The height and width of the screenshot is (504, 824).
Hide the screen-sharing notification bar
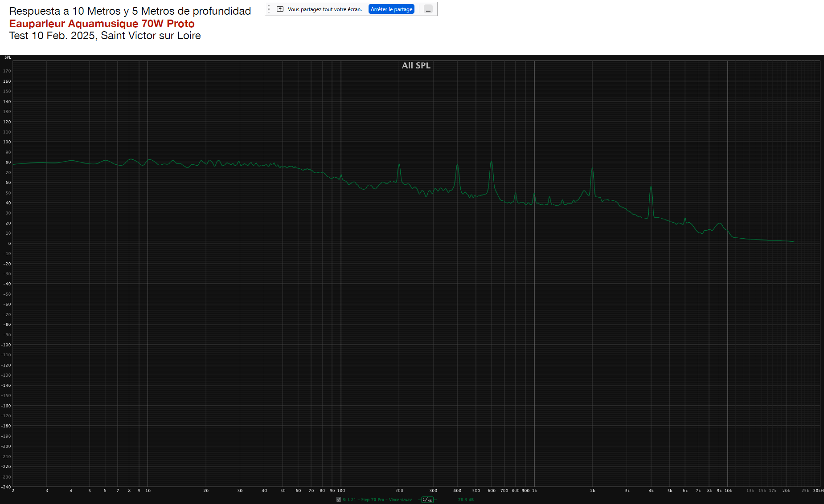[x=428, y=9]
